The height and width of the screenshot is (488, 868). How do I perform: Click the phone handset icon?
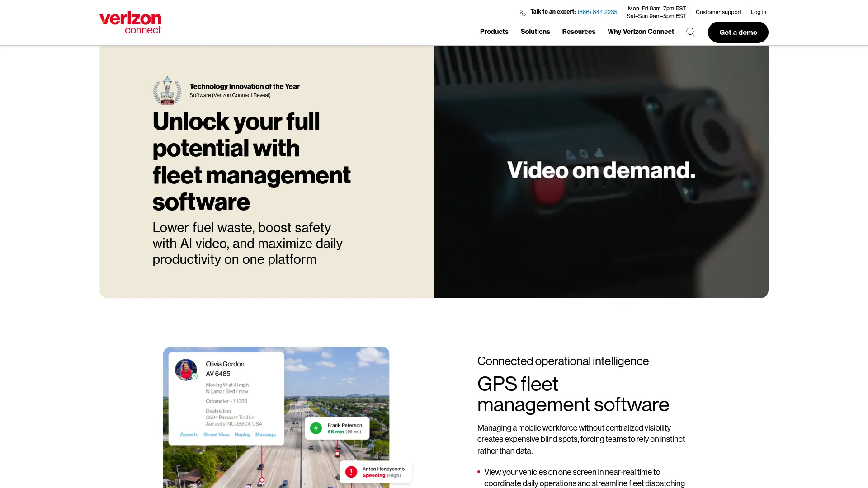click(523, 13)
